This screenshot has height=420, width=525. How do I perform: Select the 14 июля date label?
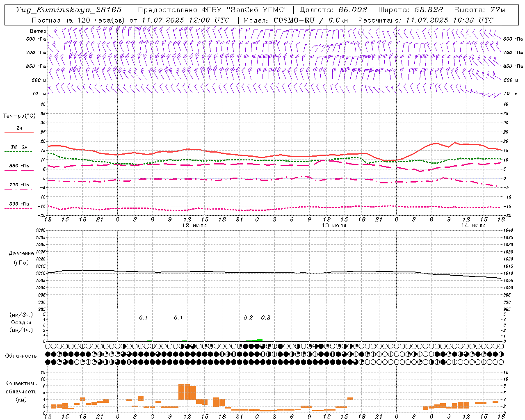click(x=473, y=225)
